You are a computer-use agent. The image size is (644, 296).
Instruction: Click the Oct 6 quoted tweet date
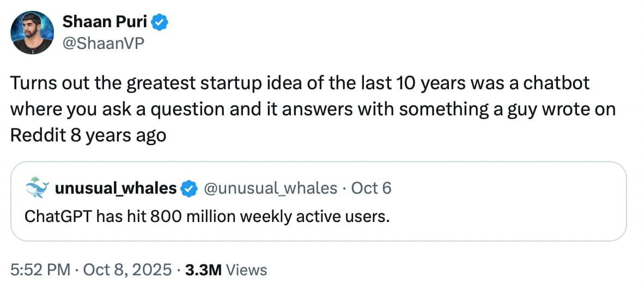[x=372, y=188]
